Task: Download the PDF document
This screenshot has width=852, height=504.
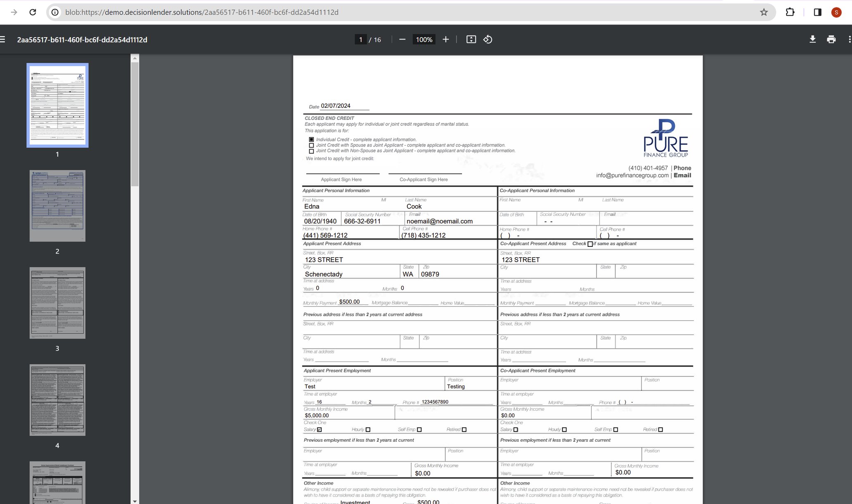Action: 812,39
